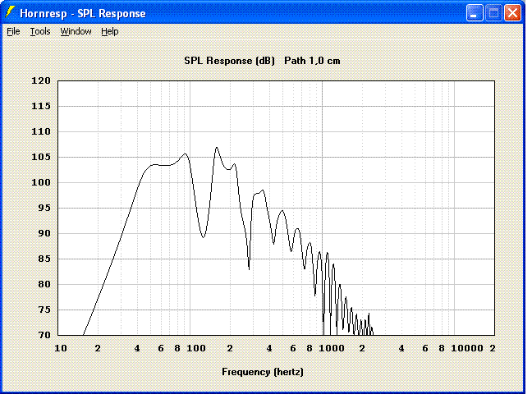Minimize the Hornresp window
Image resolution: width=532 pixels, height=399 pixels.
(475, 13)
